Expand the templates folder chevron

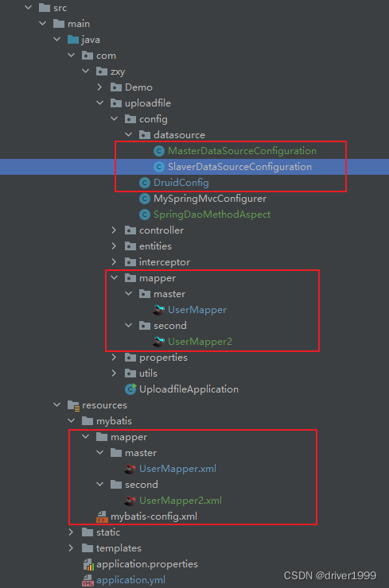pyautogui.click(x=71, y=548)
